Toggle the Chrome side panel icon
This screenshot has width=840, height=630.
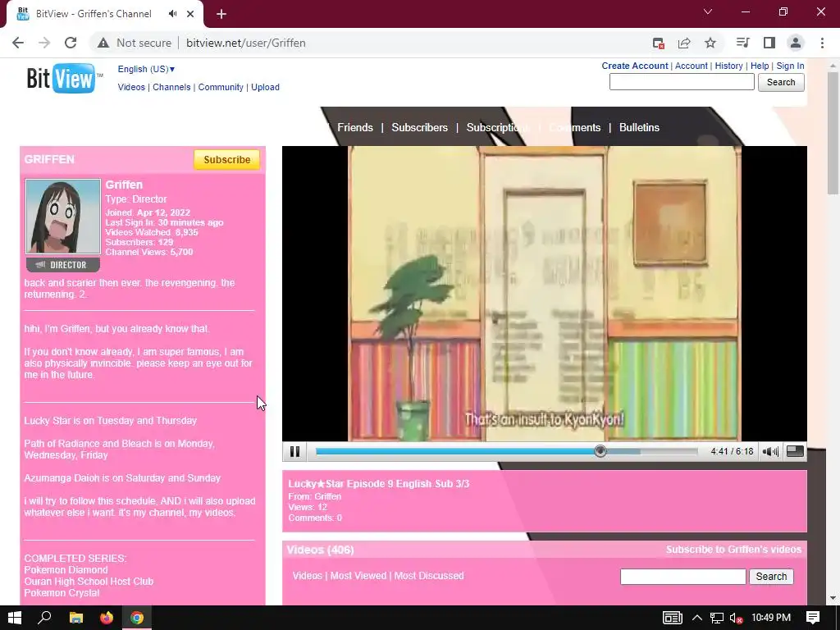coord(769,43)
